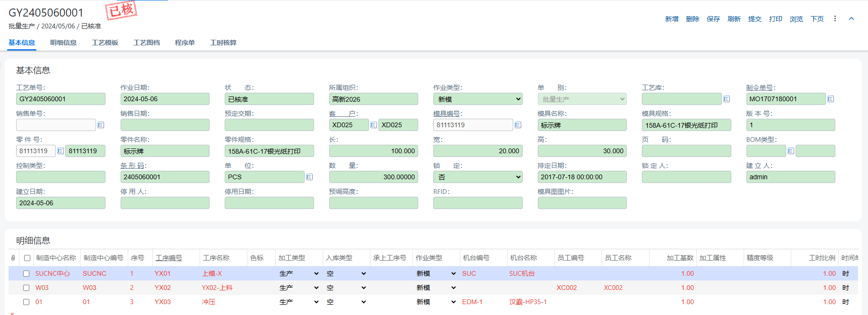Open the 锁定 dropdown showing 否

pyautogui.click(x=478, y=177)
